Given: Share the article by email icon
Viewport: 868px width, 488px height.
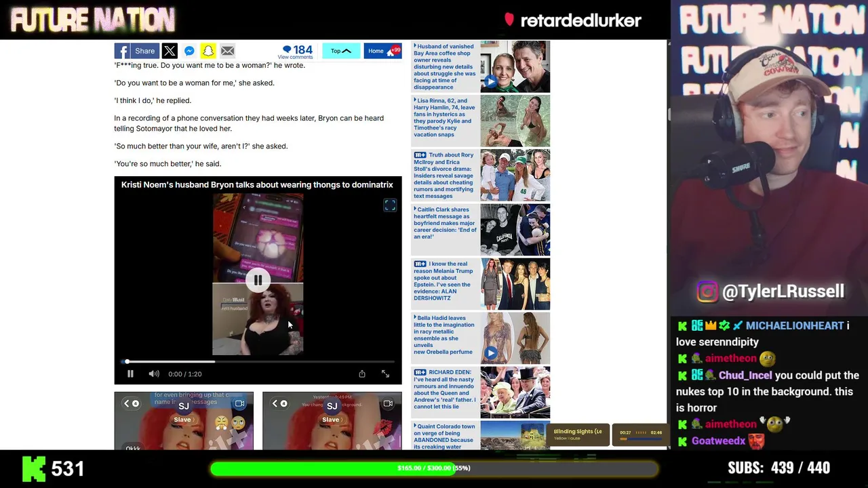Looking at the screenshot, I should click(x=227, y=51).
